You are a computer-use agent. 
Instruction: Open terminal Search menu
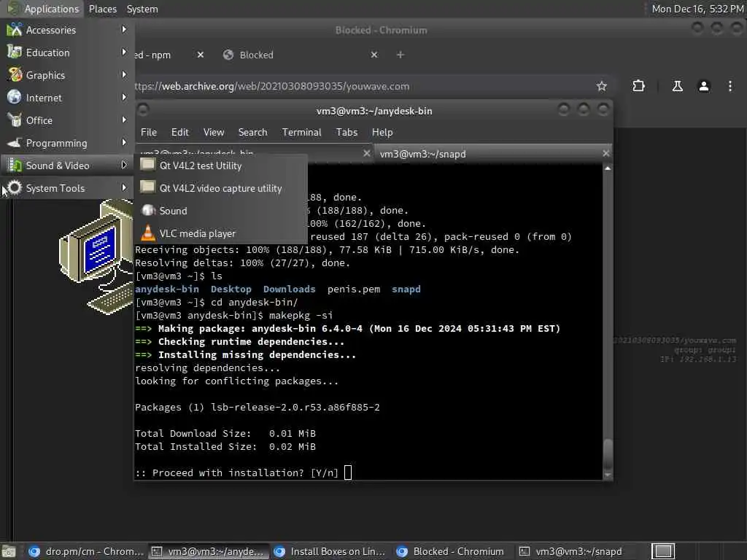pyautogui.click(x=252, y=132)
